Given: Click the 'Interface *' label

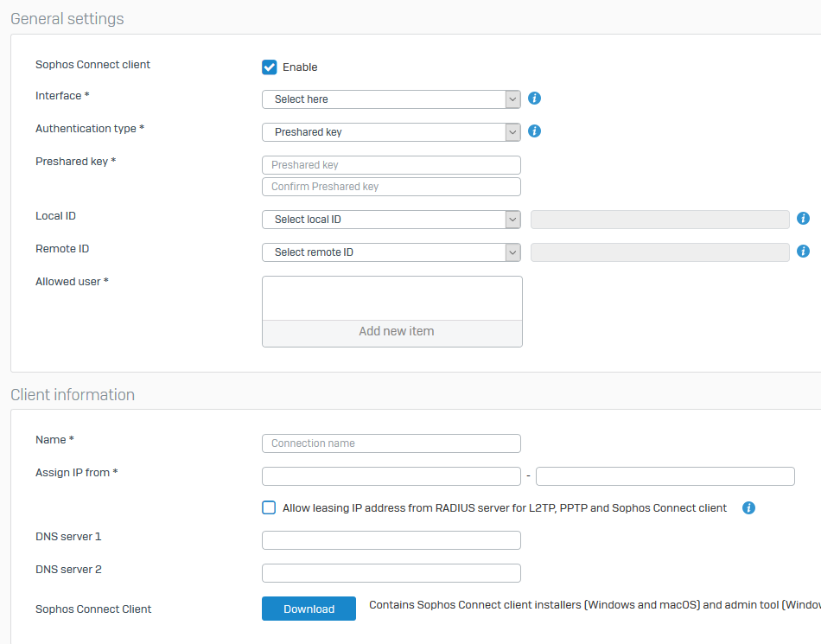Looking at the screenshot, I should (x=62, y=96).
